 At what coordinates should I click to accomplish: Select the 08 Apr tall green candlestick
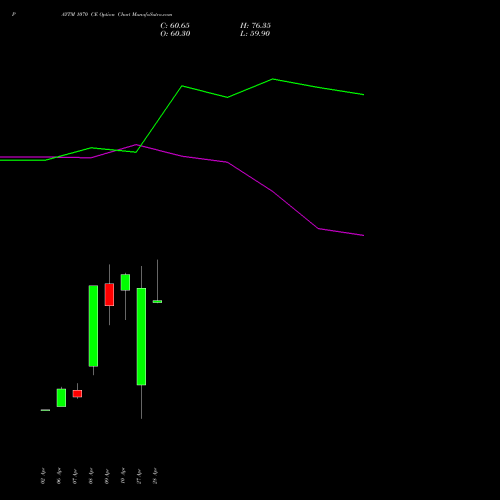(93, 326)
